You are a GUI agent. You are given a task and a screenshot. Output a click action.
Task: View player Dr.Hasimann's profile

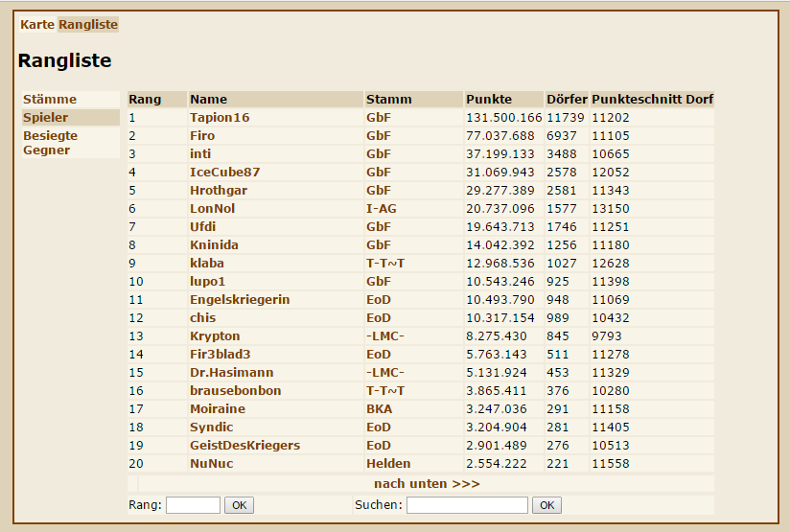[x=231, y=373]
